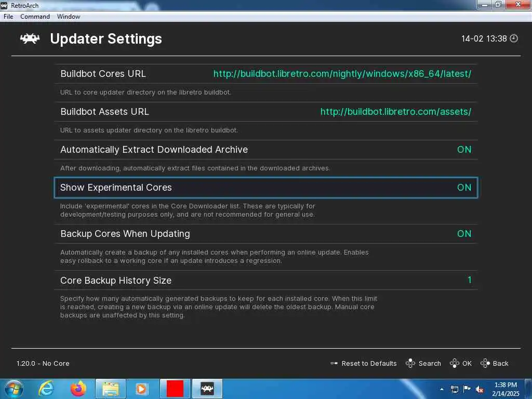532x399 pixels.
Task: Click the red square taskbar item
Action: point(175,389)
